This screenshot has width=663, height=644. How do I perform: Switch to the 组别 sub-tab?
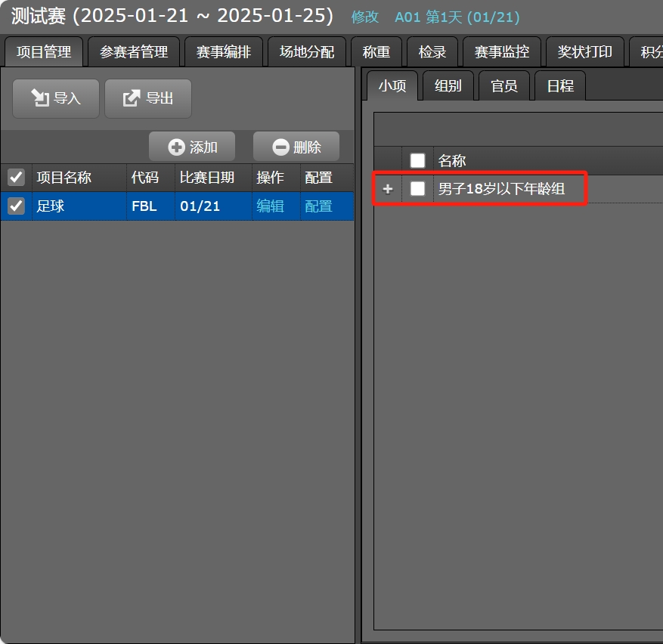point(448,86)
